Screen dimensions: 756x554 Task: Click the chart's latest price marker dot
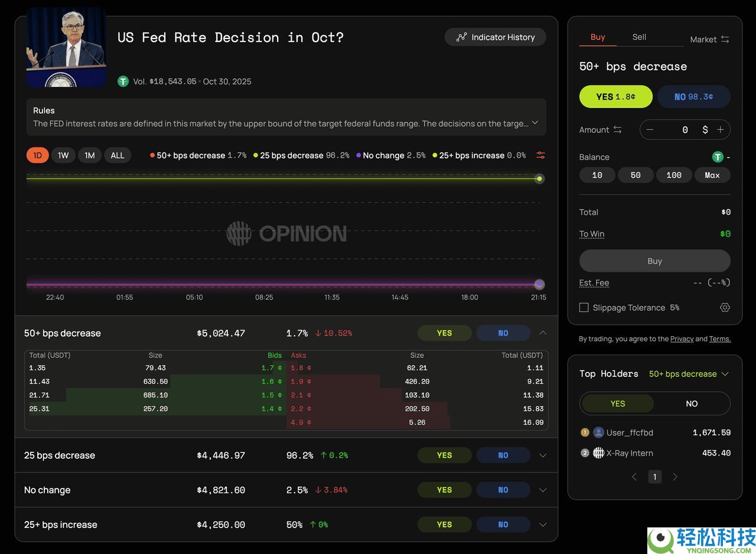539,179
